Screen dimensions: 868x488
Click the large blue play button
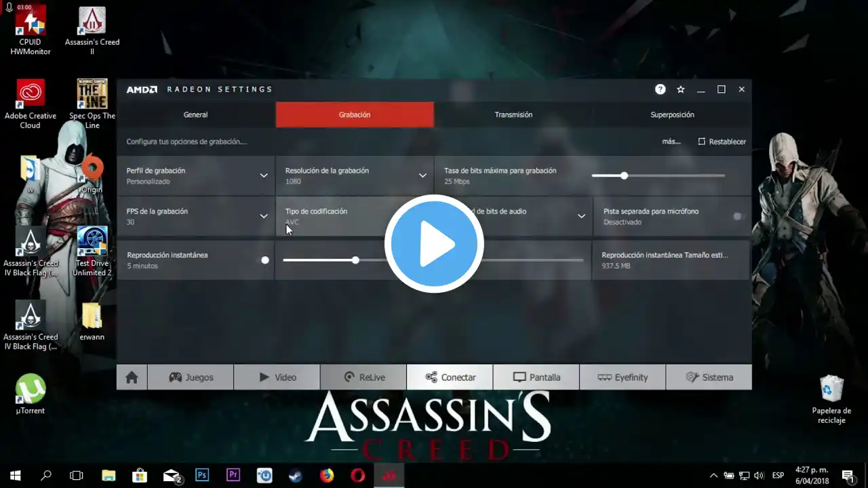pyautogui.click(x=434, y=244)
